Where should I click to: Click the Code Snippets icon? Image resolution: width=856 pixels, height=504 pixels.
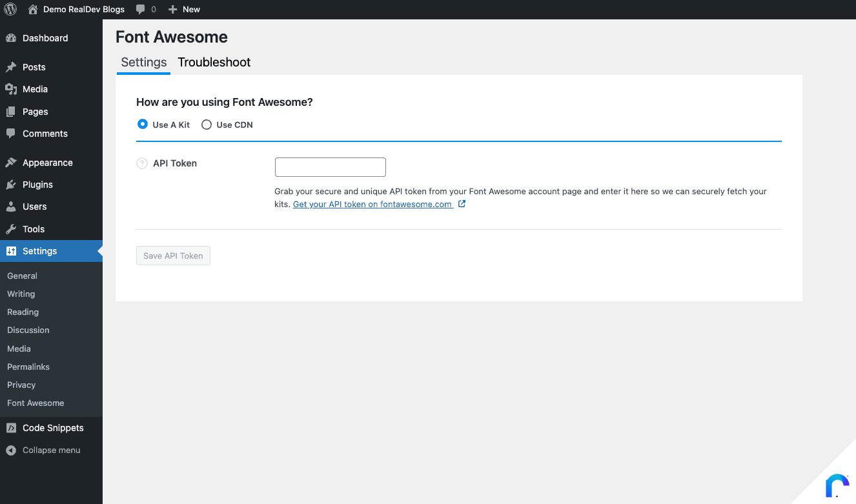tap(11, 428)
